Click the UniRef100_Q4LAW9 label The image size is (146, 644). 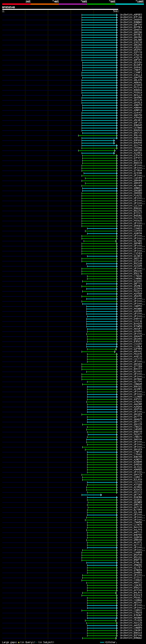[131, 40]
